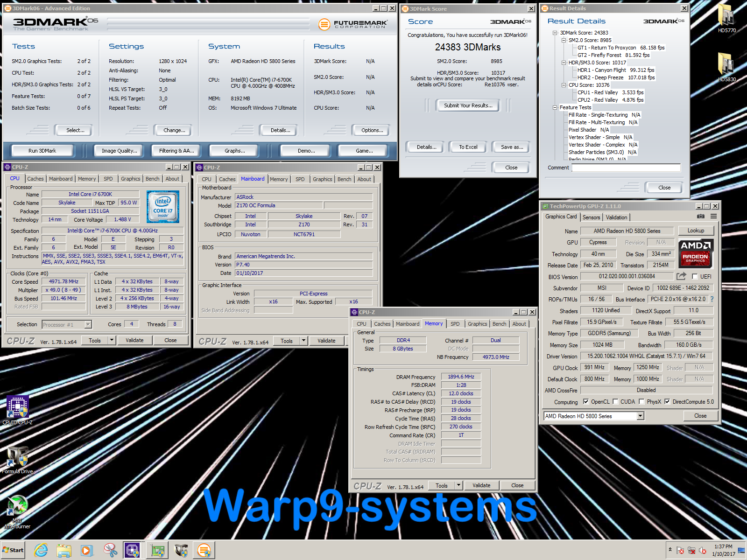The image size is (747, 560).
Task: Toggle the DirectCompute 5.0 checkbox
Action: click(667, 401)
